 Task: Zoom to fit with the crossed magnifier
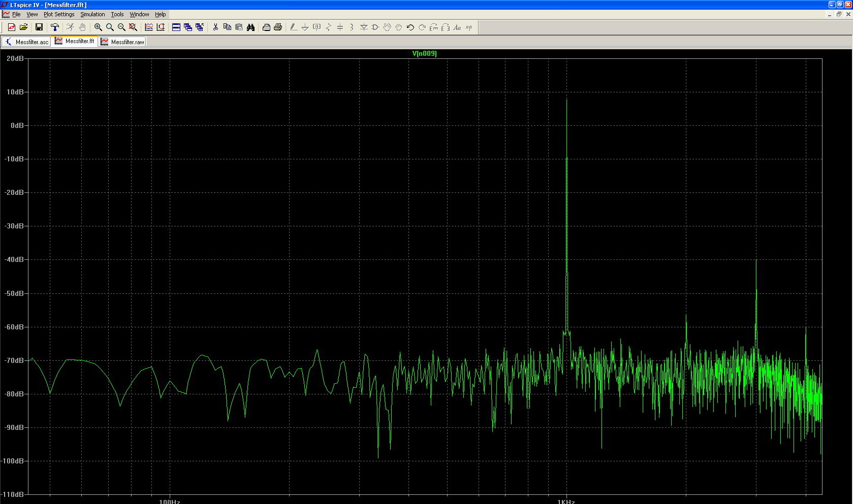tap(133, 27)
